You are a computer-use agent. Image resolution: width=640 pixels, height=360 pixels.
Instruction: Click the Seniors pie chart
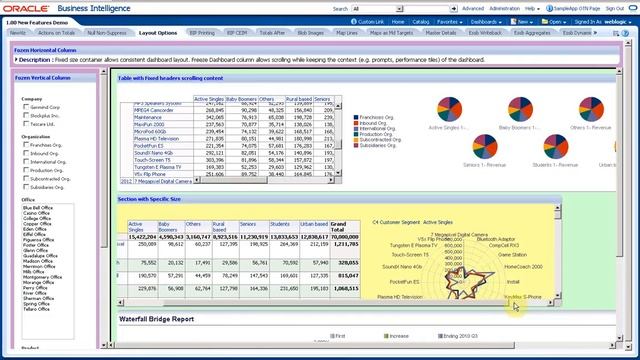click(484, 147)
